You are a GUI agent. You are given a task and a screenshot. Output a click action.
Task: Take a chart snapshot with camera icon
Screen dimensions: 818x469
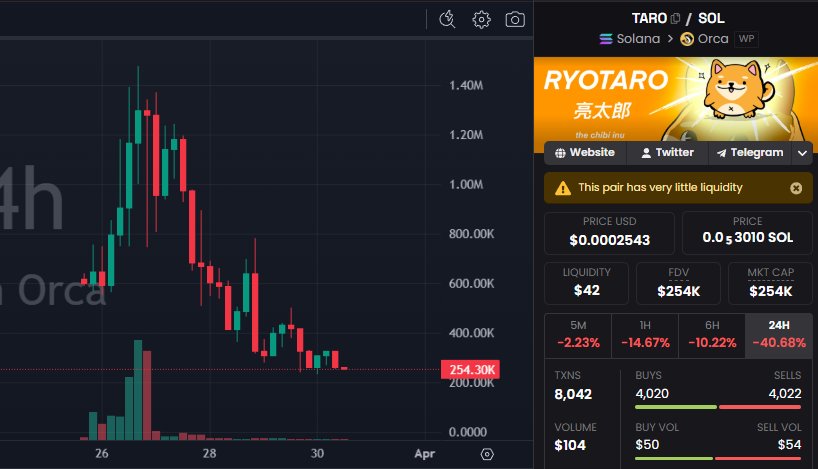click(x=515, y=19)
